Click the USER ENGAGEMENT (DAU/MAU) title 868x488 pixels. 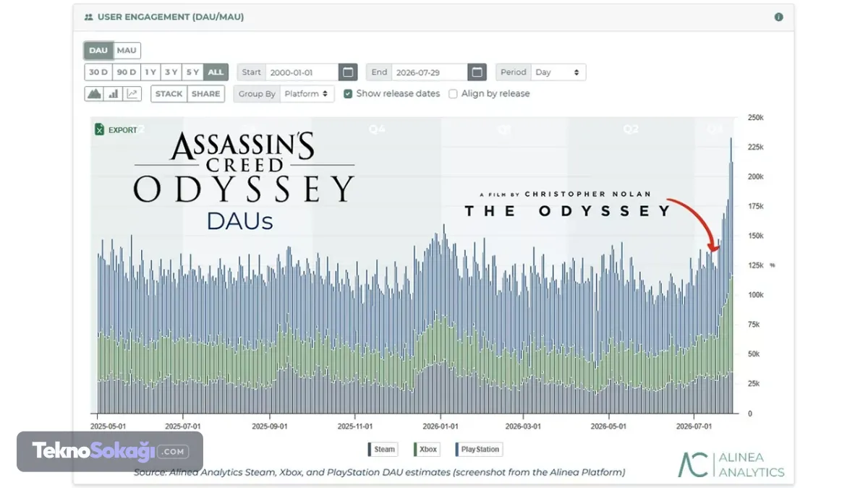tap(171, 17)
